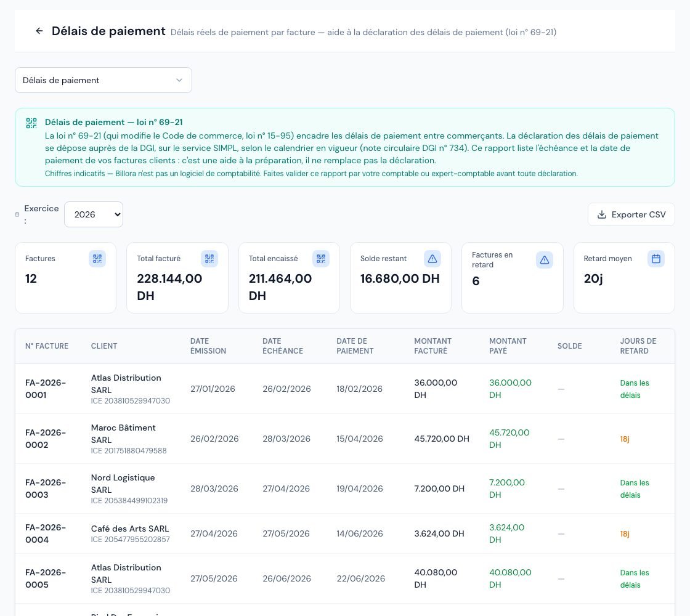Image resolution: width=690 pixels, height=616 pixels.
Task: Click Nord Logistique SARL client name
Action: point(123,484)
